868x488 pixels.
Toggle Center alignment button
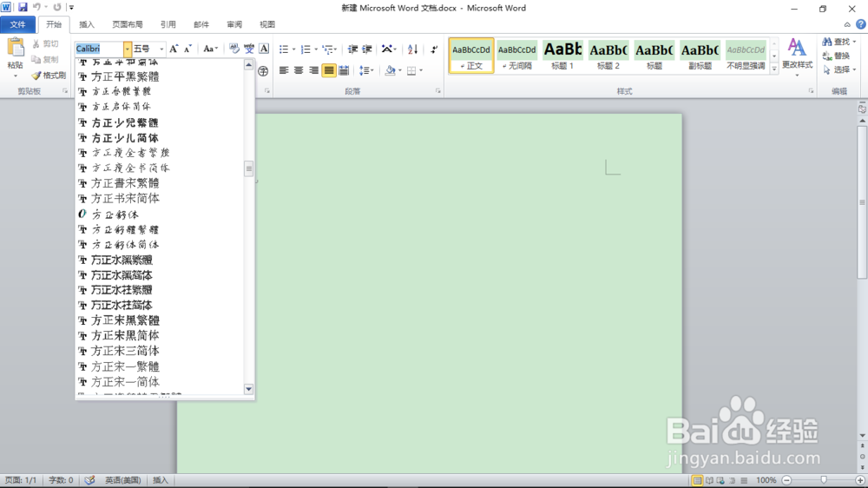coord(299,70)
